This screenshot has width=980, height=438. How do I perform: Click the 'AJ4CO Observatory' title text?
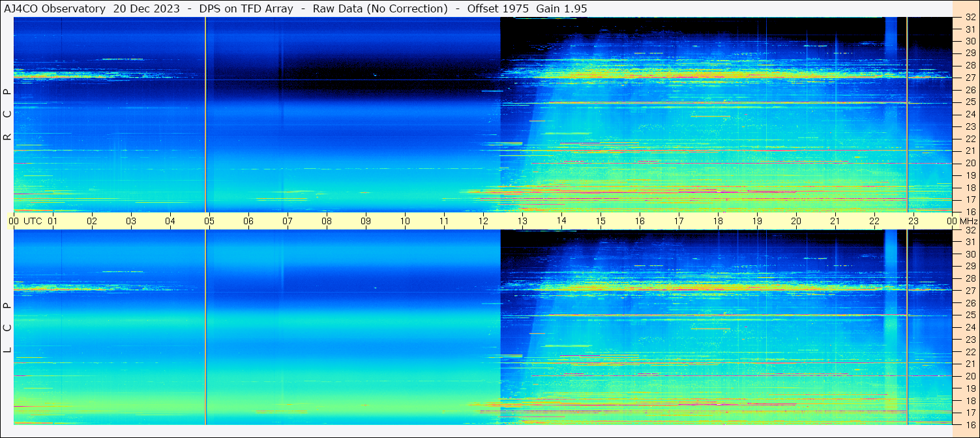[x=55, y=8]
